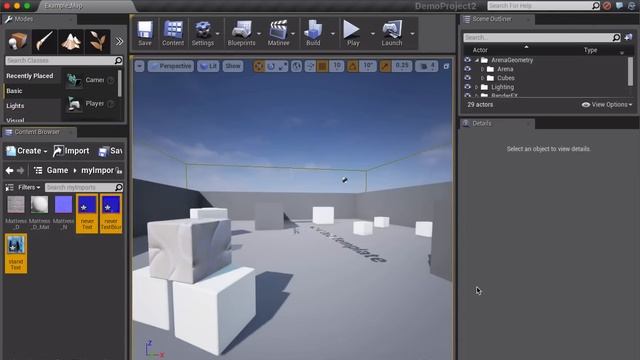Select the Player start entry
Screen dimensions: 640x360
[x=90, y=104]
